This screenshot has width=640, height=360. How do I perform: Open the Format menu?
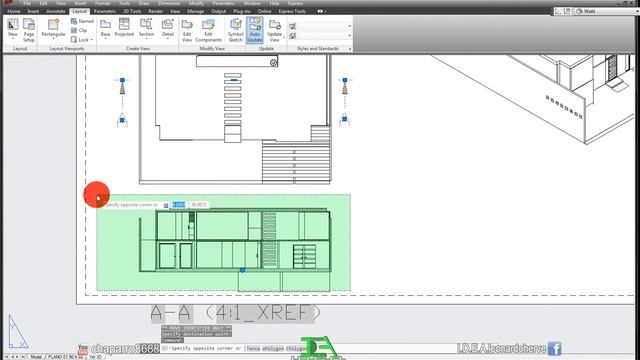pyautogui.click(x=102, y=3)
